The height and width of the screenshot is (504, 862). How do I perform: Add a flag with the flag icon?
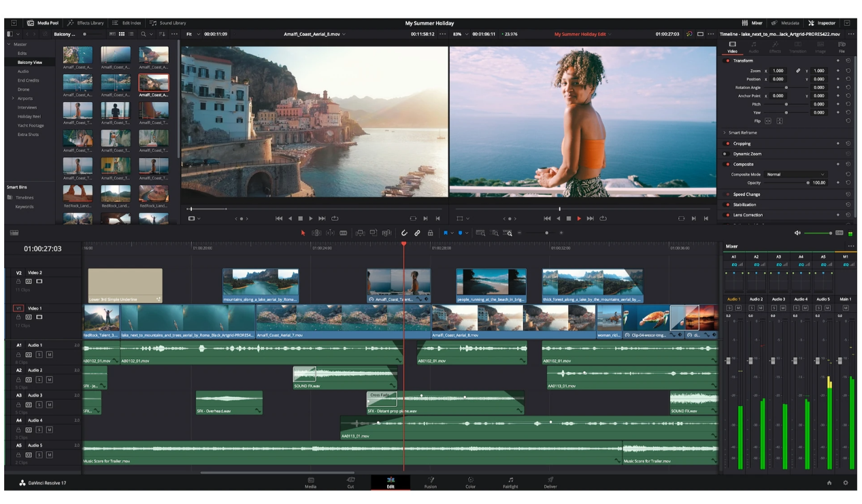444,233
